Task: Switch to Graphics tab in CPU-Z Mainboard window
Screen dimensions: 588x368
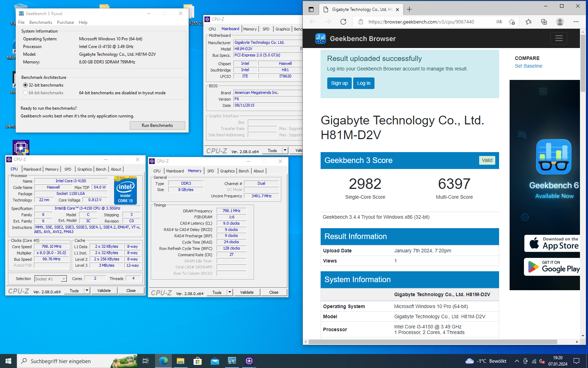Action: point(282,29)
